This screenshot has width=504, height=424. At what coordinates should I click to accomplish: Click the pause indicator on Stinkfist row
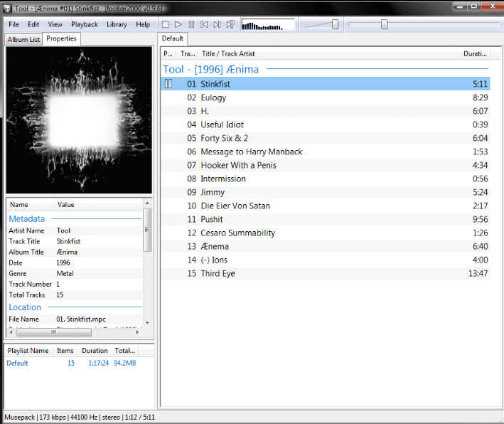point(168,84)
